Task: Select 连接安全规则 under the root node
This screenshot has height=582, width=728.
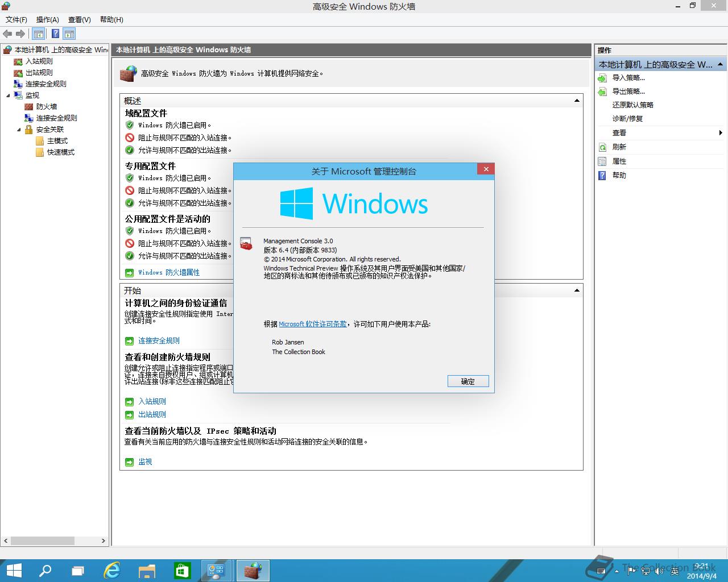Action: click(46, 84)
